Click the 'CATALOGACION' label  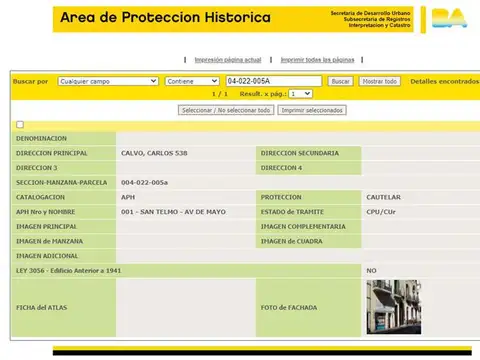point(40,197)
